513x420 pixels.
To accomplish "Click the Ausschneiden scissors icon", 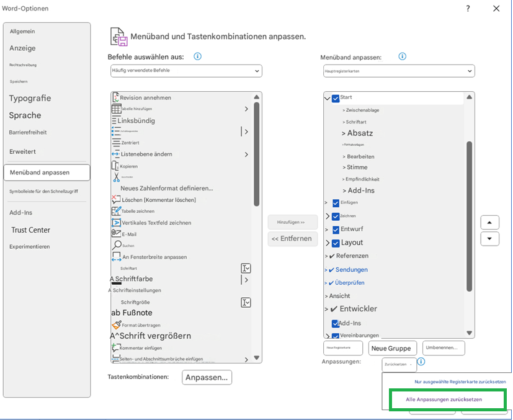I will pyautogui.click(x=116, y=177).
